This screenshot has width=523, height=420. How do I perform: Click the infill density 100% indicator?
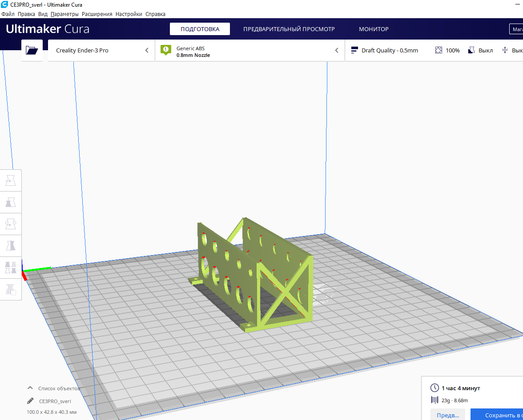coord(447,51)
